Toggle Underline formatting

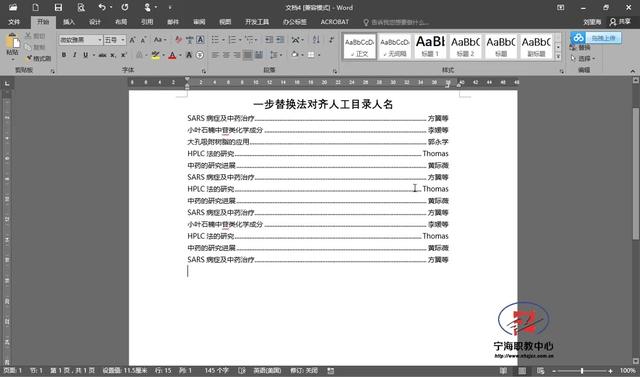coord(85,55)
